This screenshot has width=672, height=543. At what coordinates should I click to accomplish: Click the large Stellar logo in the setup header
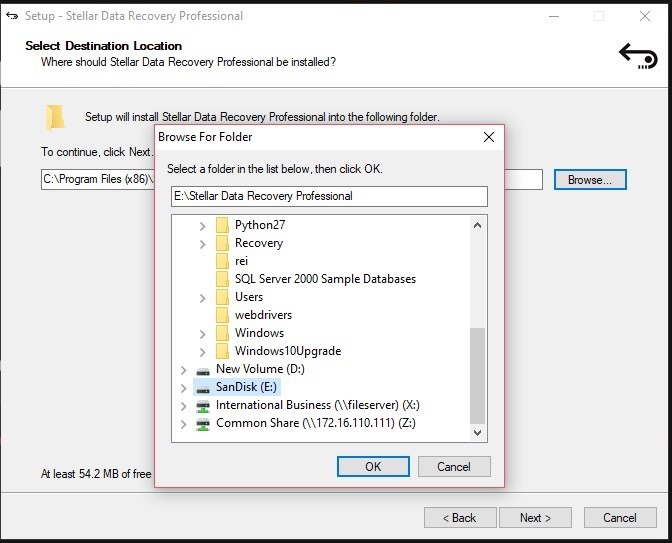pos(638,56)
